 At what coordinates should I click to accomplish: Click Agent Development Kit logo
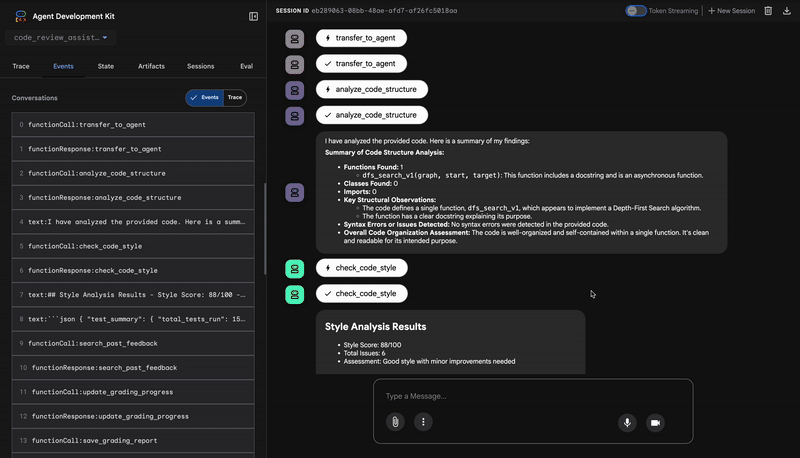(20, 16)
